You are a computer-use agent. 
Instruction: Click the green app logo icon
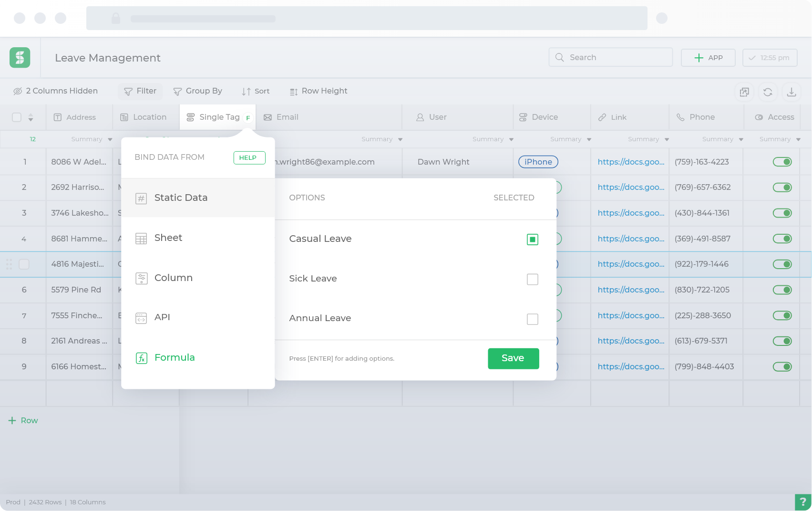point(20,58)
